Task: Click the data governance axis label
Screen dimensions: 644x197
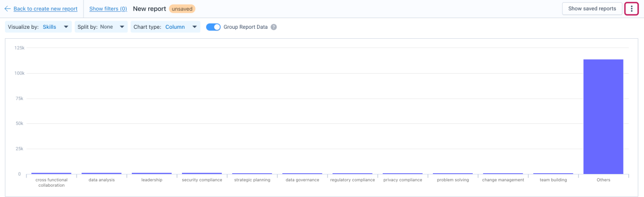Action: (302, 180)
